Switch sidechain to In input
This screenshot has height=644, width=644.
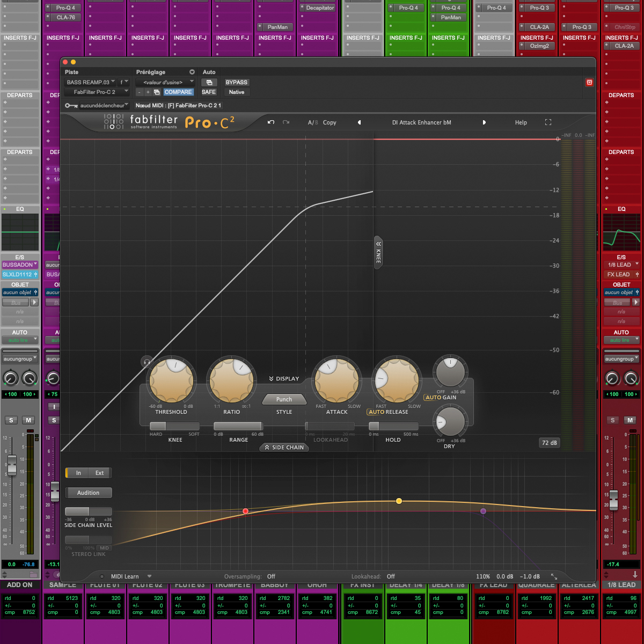click(x=78, y=473)
